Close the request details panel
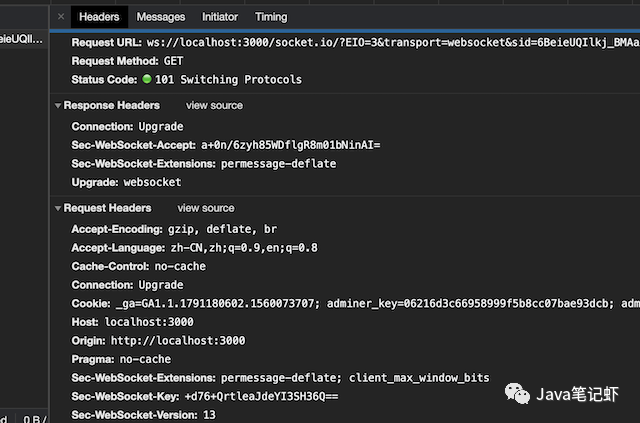The width and height of the screenshot is (640, 423). [x=61, y=17]
